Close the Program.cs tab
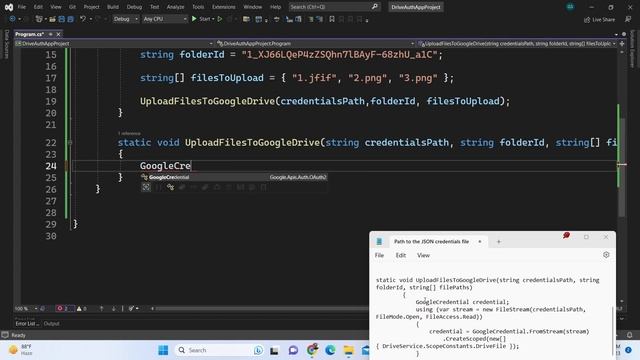The image size is (640, 360). (x=58, y=34)
